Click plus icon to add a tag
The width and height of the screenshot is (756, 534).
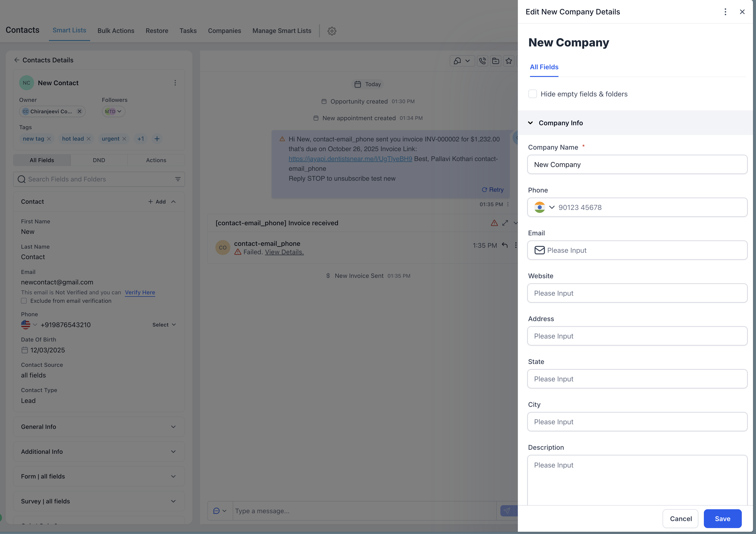[x=157, y=139]
